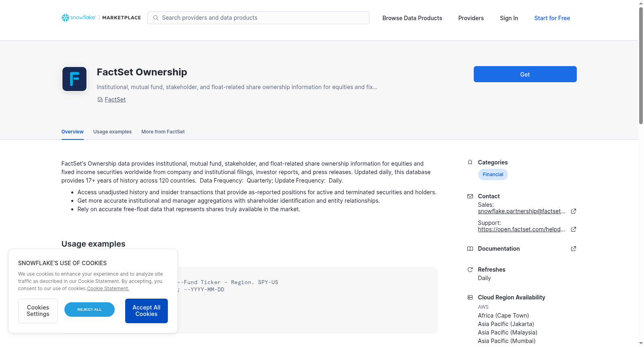Click the Snowflake logo in header
This screenshot has width=644, height=347.
click(x=78, y=18)
